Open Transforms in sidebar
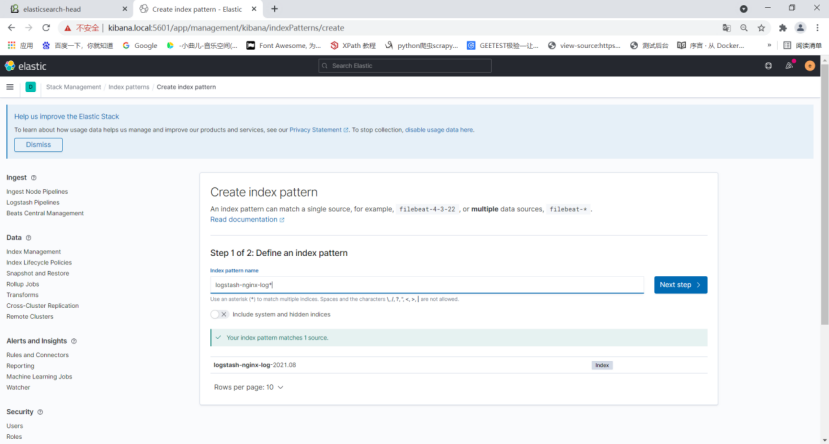Image resolution: width=829 pixels, height=444 pixels. [x=22, y=295]
